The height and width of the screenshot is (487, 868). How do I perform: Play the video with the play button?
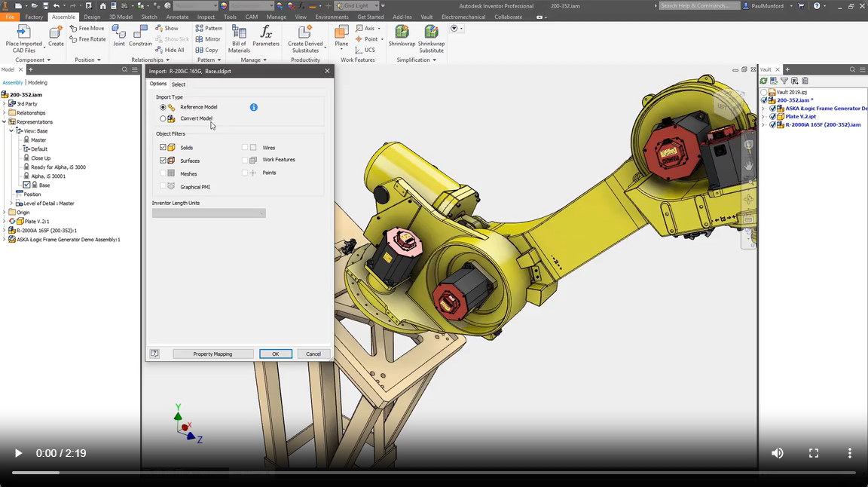pyautogui.click(x=18, y=453)
